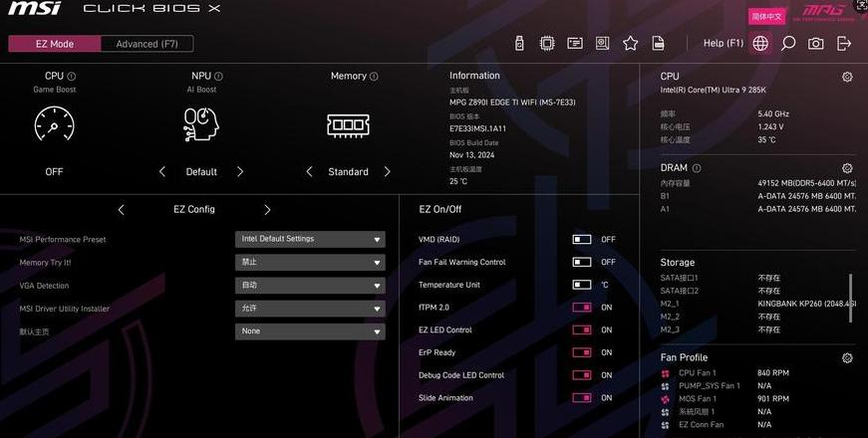This screenshot has height=438, width=868.
Task: Click the 49152 MB DRAM capacity value
Action: (806, 183)
